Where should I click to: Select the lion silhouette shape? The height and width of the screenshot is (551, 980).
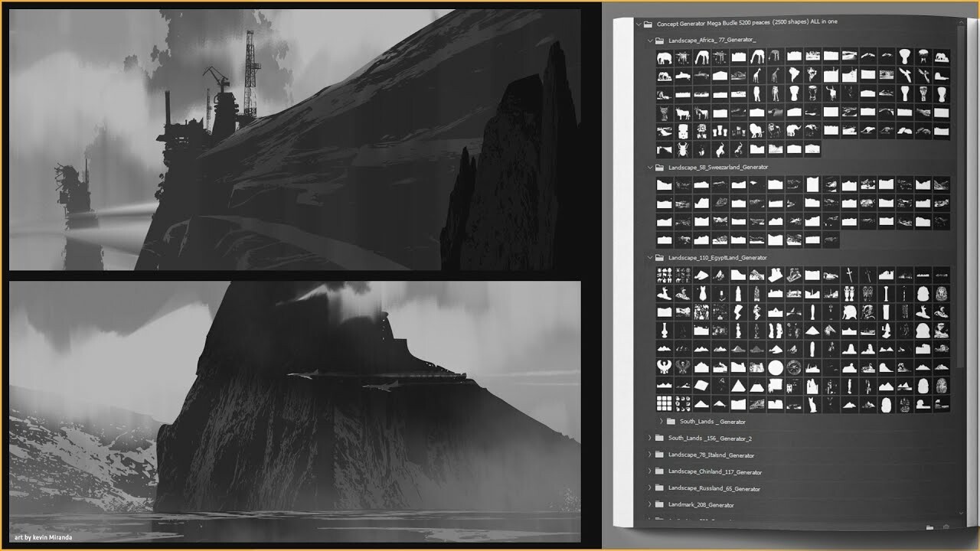(x=756, y=131)
